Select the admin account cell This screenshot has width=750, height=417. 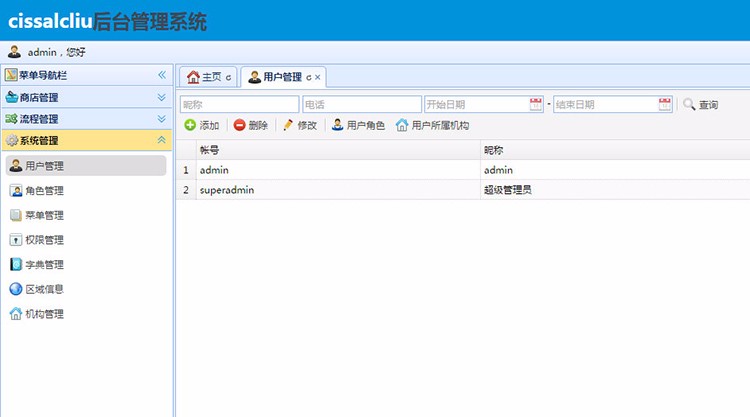click(338, 170)
